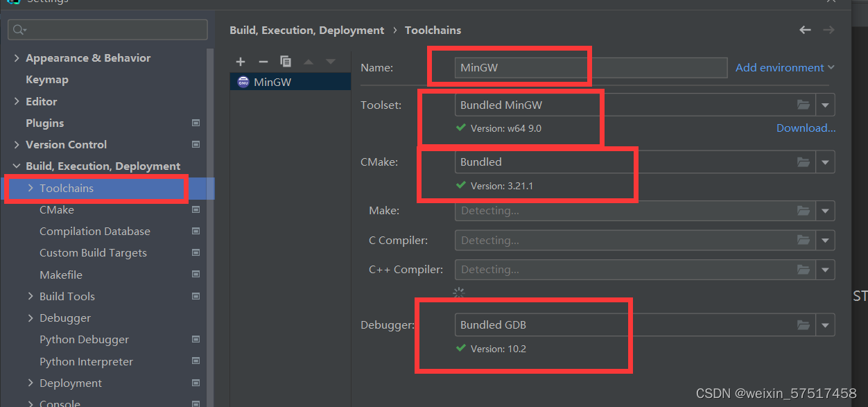Browse folder for C Compiler path
This screenshot has height=407, width=868.
804,241
